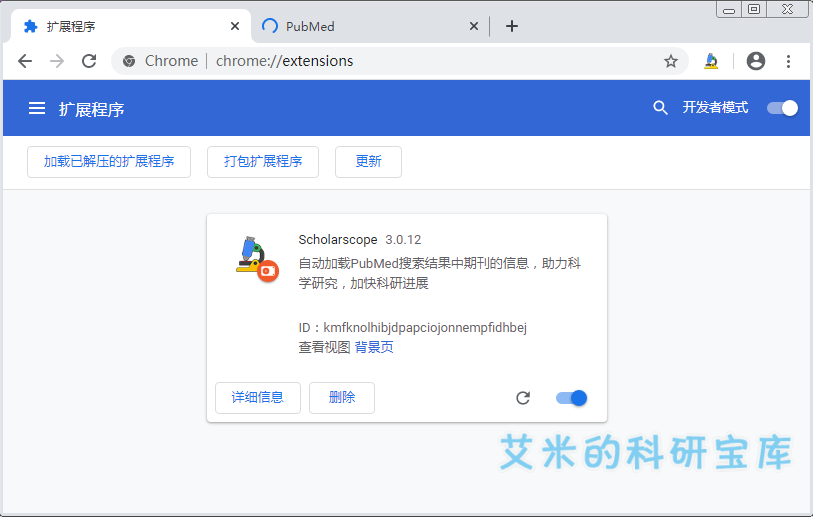Click the Scholarscope ID text
This screenshot has width=813, height=517.
(413, 328)
